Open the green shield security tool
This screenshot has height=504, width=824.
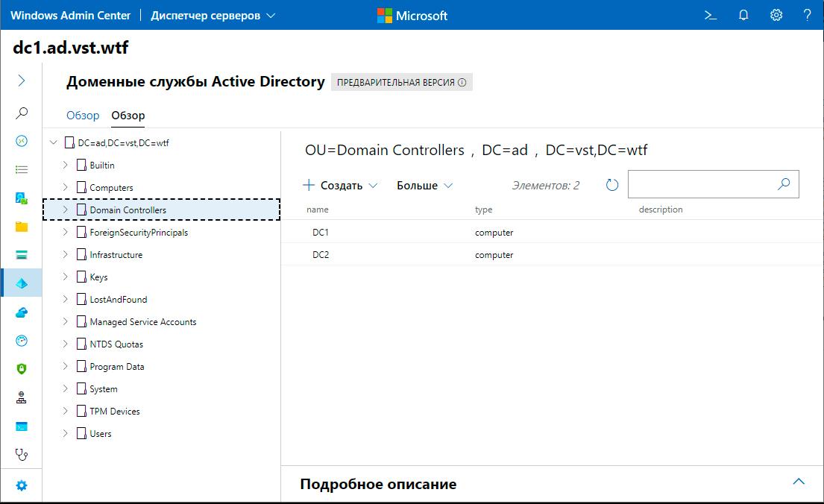click(x=22, y=368)
